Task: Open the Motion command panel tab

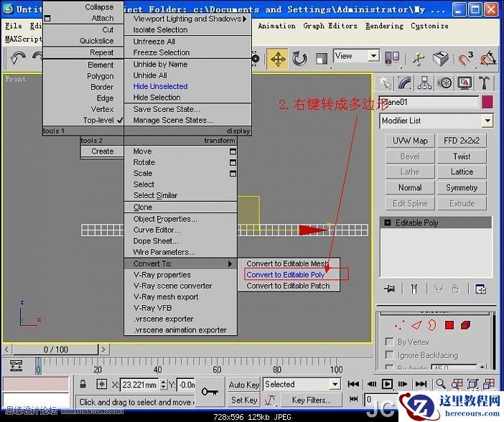Action: 445,83
